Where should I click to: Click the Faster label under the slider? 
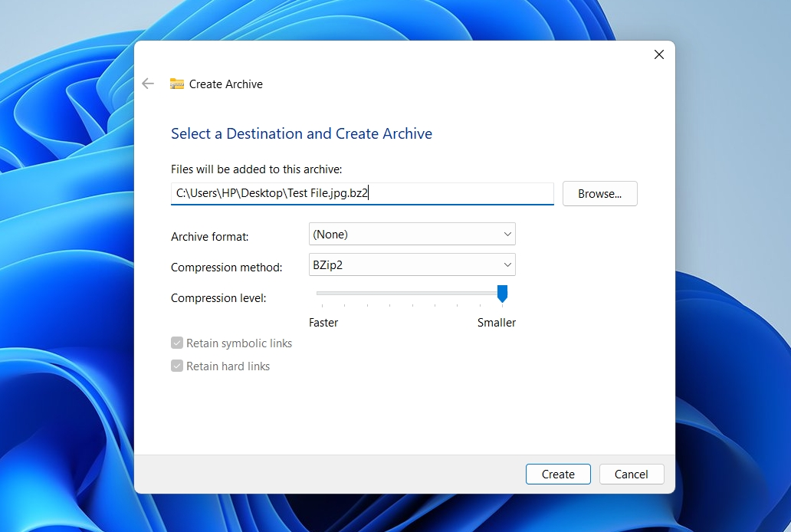click(323, 323)
